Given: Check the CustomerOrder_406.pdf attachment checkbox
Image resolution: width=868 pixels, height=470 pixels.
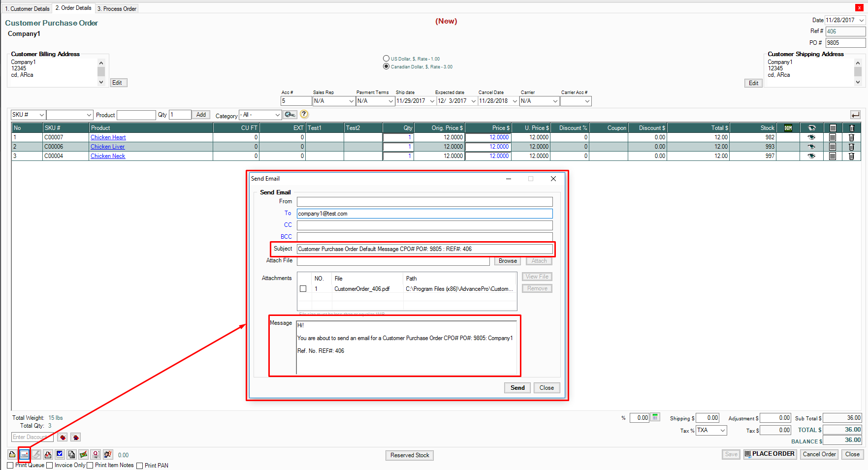Looking at the screenshot, I should (x=303, y=289).
